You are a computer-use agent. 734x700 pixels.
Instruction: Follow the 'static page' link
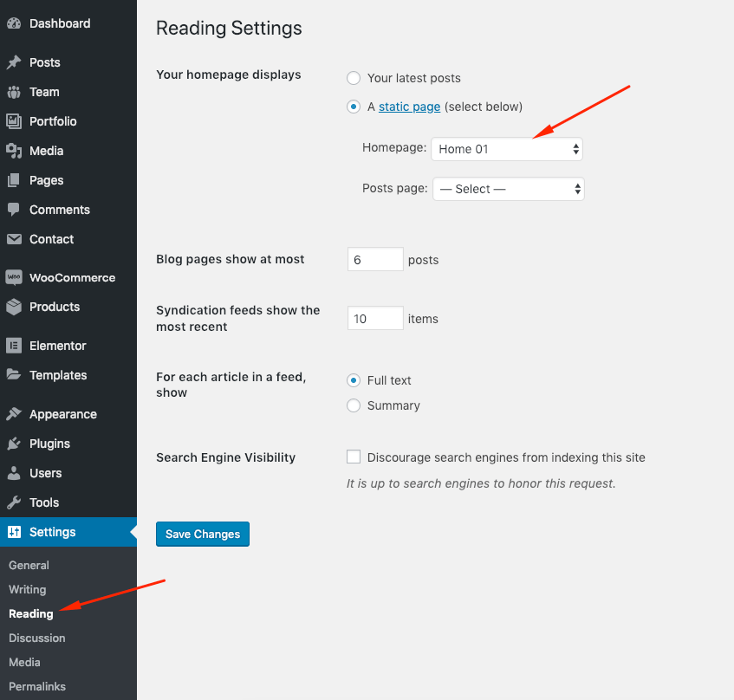click(410, 107)
